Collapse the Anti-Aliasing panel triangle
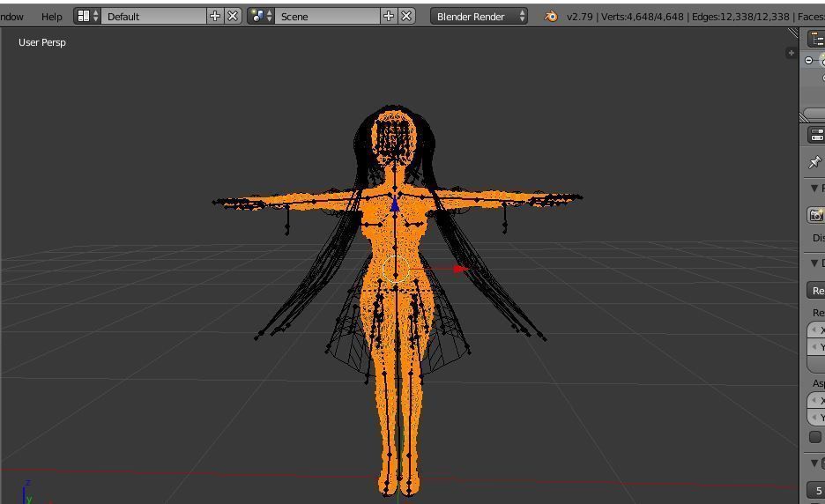825x504 pixels. coord(814,463)
